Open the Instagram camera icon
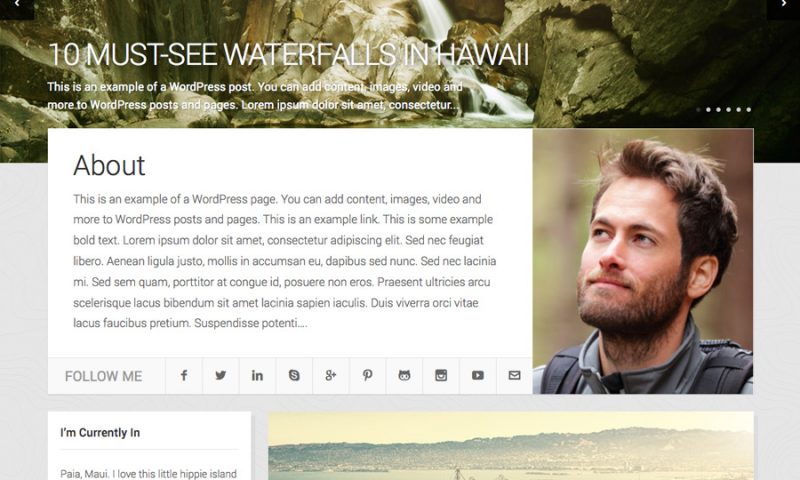The width and height of the screenshot is (800, 480). (x=441, y=376)
